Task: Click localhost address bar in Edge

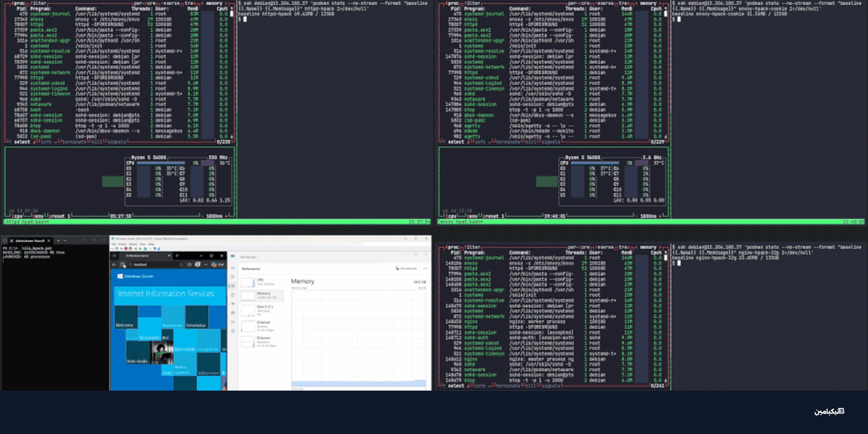Action: (x=156, y=265)
